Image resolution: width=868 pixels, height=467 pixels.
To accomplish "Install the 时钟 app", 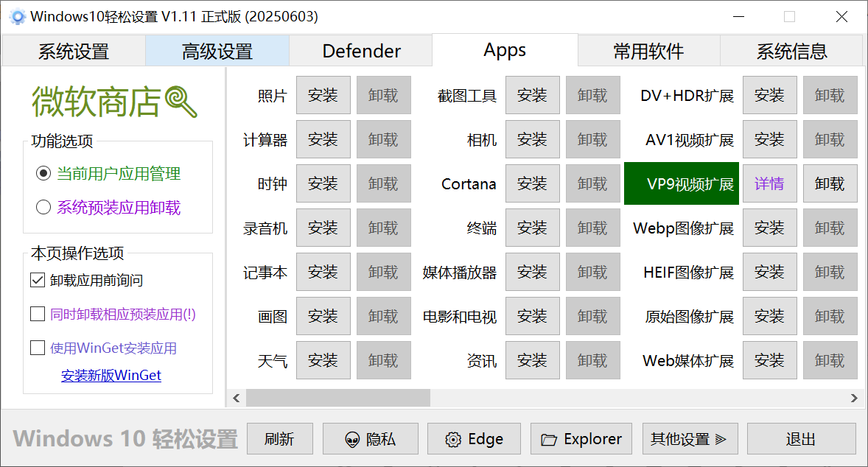I will coord(323,183).
